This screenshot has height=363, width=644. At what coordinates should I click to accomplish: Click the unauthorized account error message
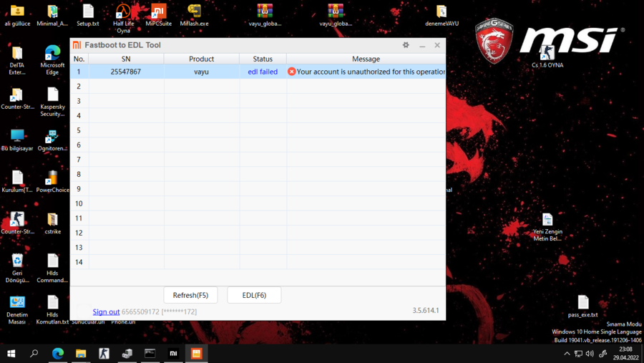(371, 72)
